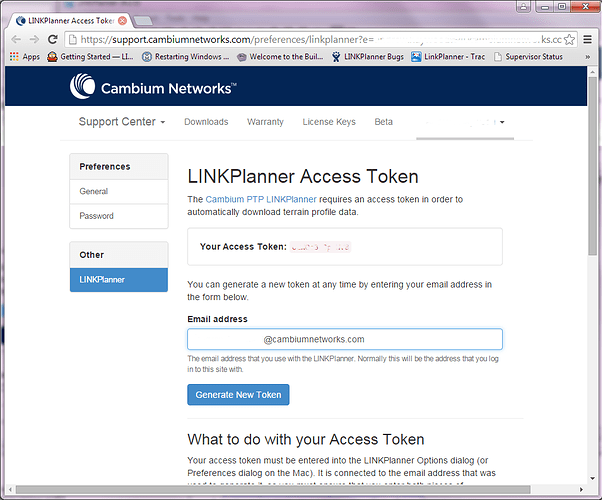Screen dimensions: 602x500
Task: Click the 'What to do with your Access Token' heading
Action: click(x=306, y=439)
